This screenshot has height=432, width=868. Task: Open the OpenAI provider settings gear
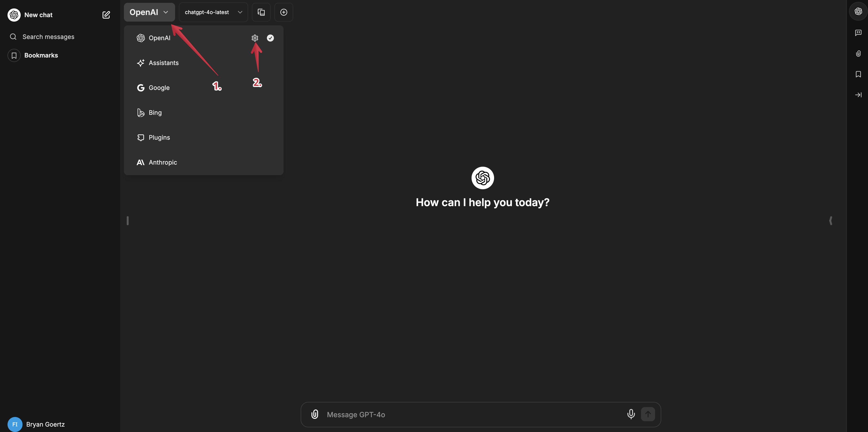[x=254, y=38]
